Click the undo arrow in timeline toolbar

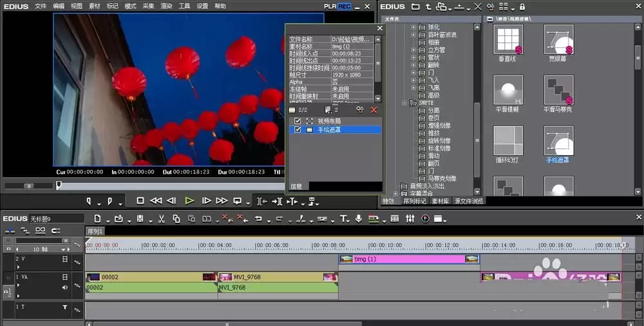point(258,219)
